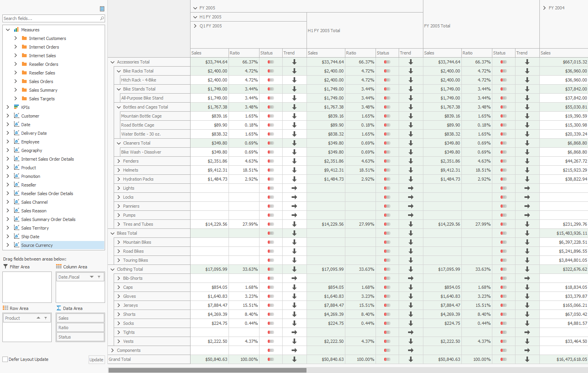Open the field list layout options icon
588x373 pixels.
pos(102,9)
